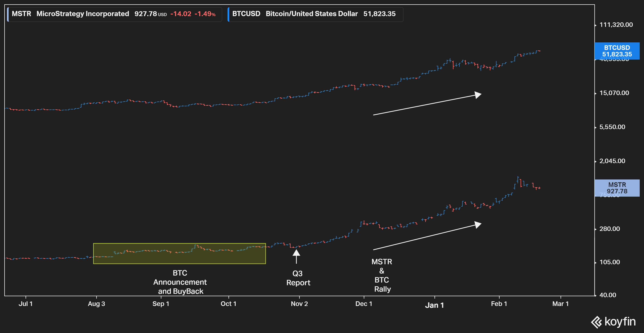Click the Mar 1 date label
Image resolution: width=644 pixels, height=333 pixels.
pos(560,304)
